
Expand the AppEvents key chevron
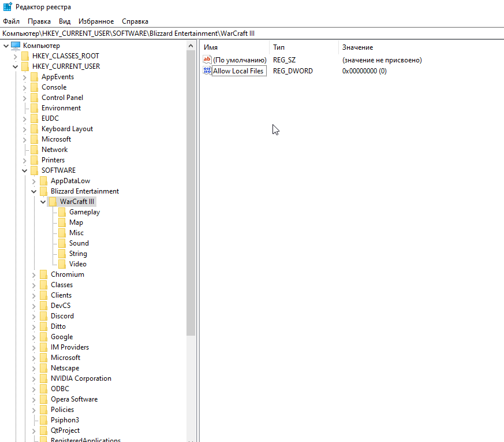pos(24,77)
